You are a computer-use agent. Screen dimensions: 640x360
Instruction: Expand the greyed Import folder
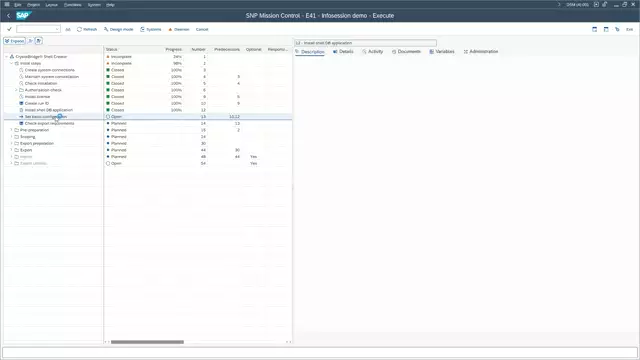[x=11, y=157]
